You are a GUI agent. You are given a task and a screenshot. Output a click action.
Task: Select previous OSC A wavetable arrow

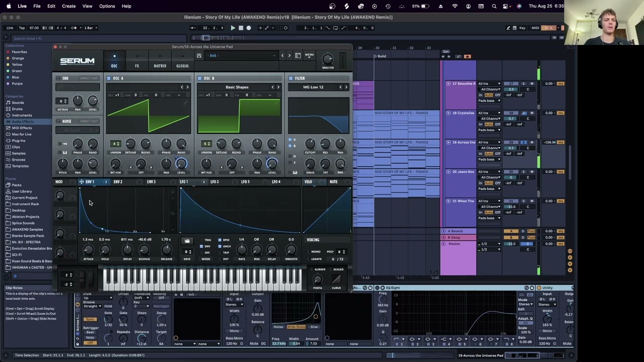[x=182, y=87]
